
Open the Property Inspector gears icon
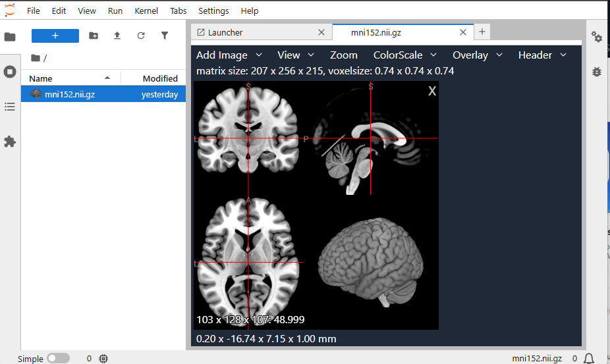click(597, 37)
